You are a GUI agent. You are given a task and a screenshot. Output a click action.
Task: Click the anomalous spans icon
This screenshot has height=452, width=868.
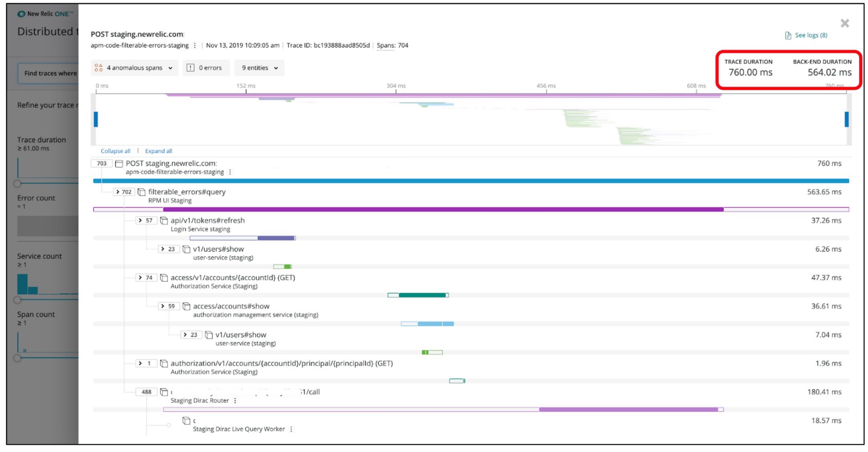[x=98, y=68]
